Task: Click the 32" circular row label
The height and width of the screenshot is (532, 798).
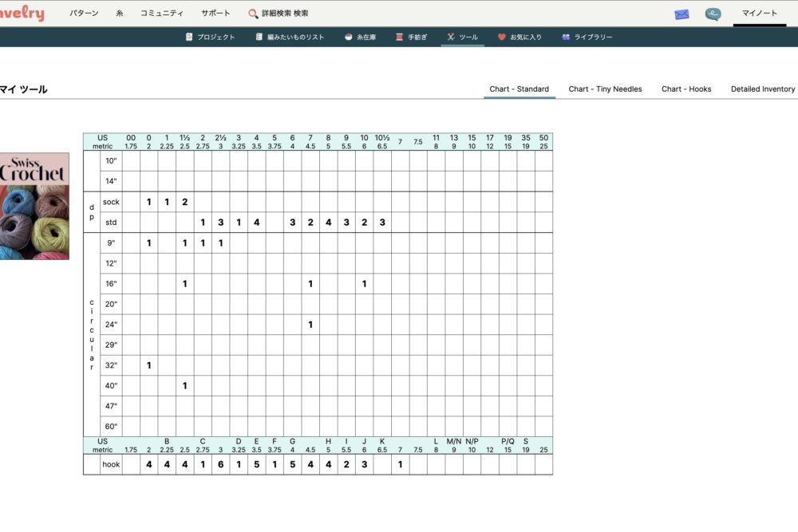Action: pos(111,365)
